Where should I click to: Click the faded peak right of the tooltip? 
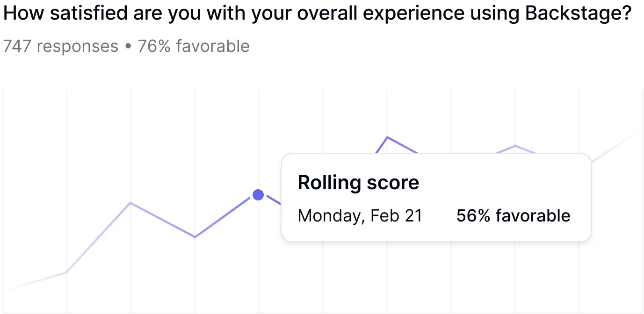tap(515, 146)
